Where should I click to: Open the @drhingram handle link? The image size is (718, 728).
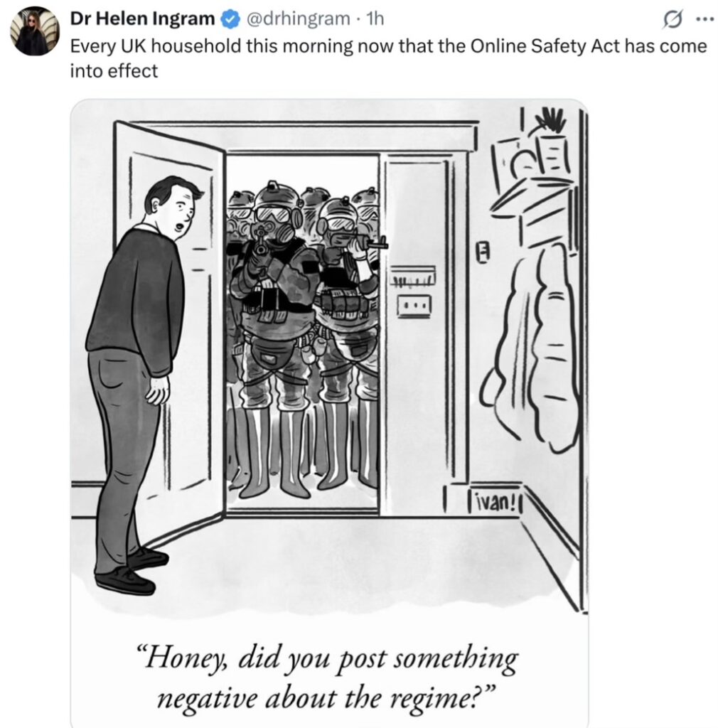coord(297,18)
